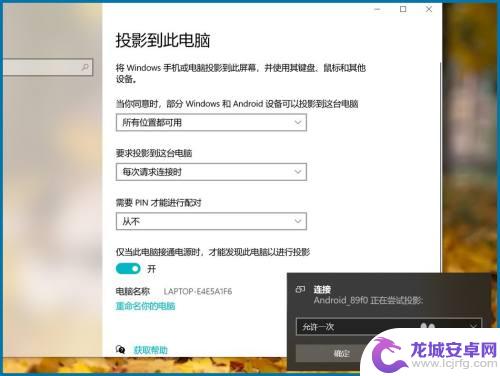Close the Settings window

click(429, 9)
